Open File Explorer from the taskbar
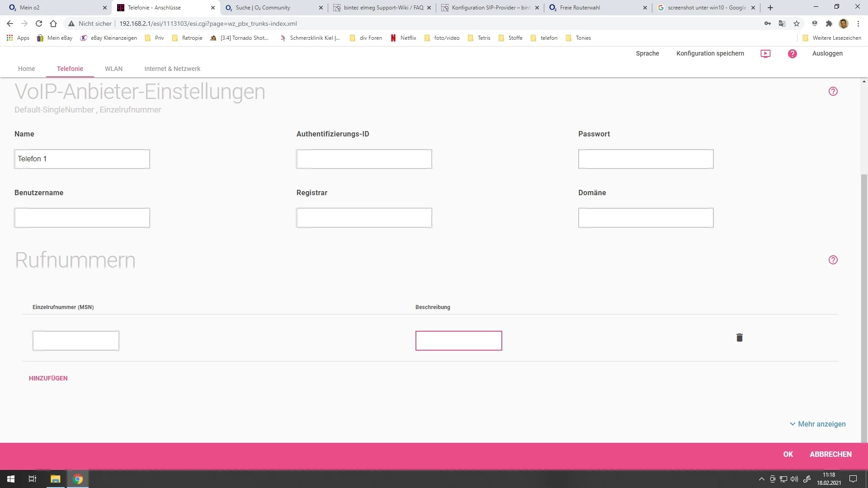This screenshot has width=868, height=488. click(x=55, y=479)
